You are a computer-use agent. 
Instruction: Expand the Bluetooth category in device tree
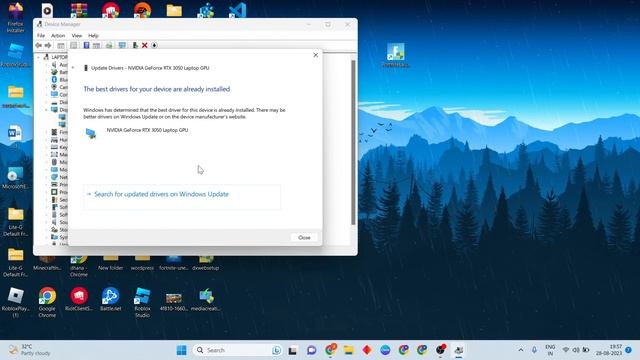(x=47, y=80)
